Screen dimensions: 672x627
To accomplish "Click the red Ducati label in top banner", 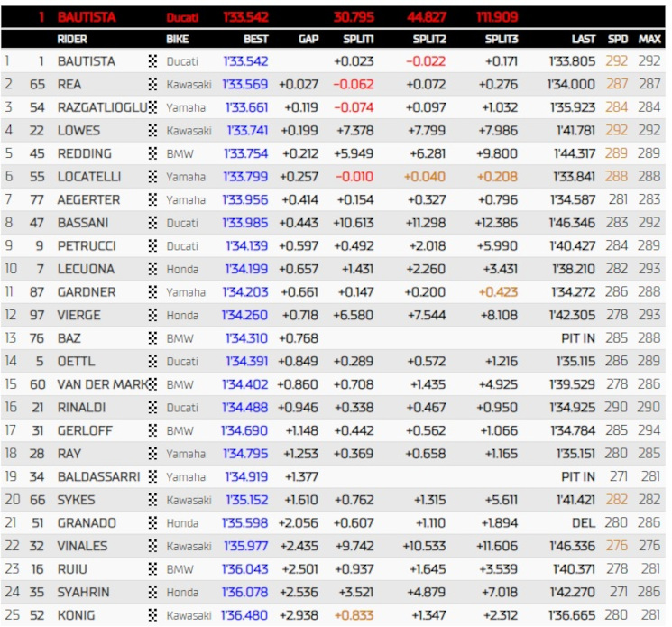I will tap(182, 17).
